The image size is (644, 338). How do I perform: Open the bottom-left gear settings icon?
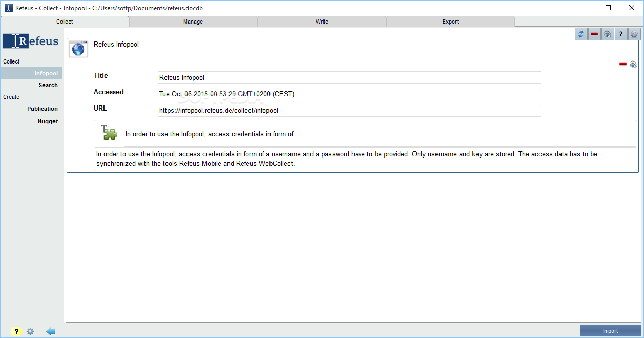coord(30,331)
